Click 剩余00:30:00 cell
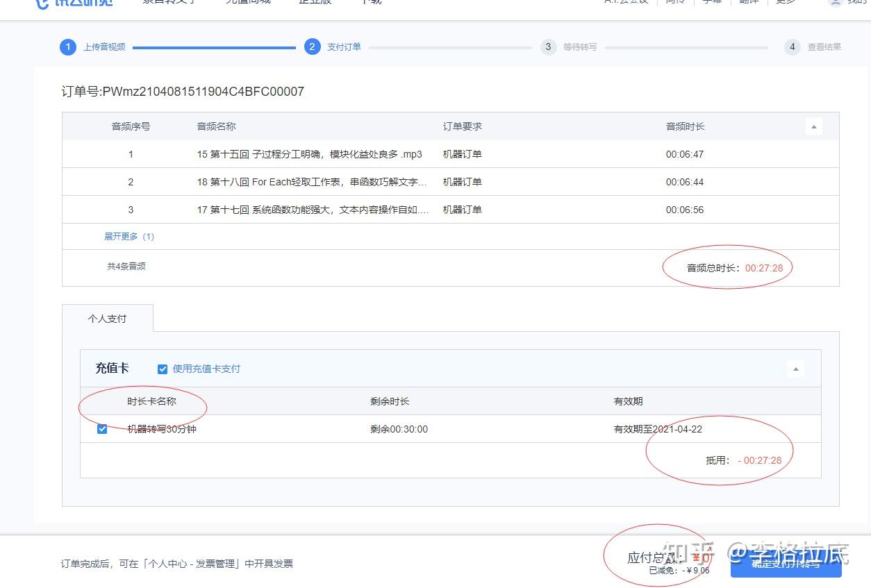This screenshot has height=588, width=871. tap(399, 429)
